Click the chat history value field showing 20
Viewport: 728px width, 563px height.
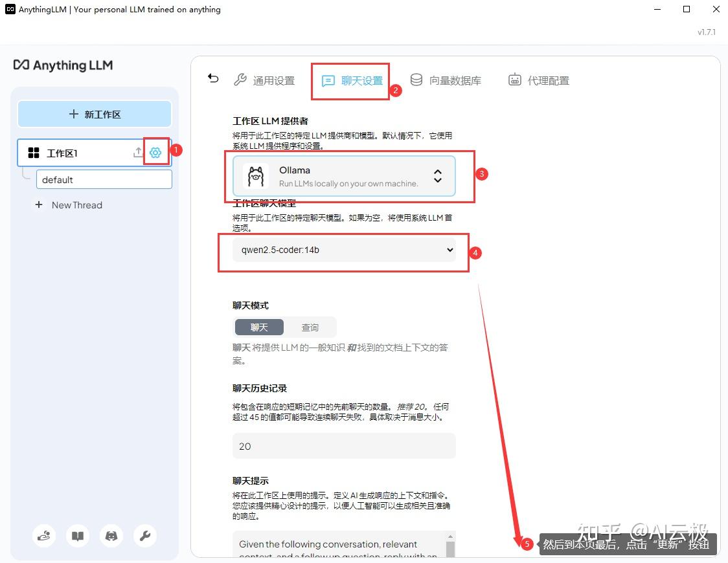pyautogui.click(x=344, y=446)
